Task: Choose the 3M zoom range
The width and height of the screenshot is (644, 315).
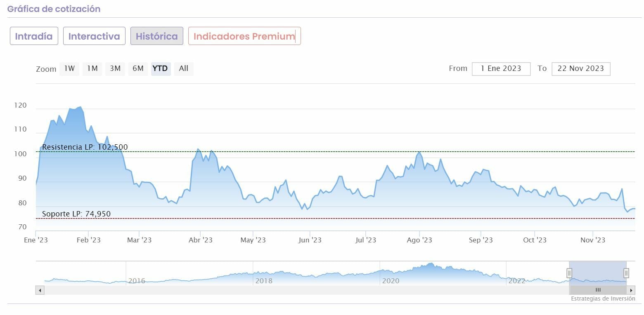Action: coord(115,68)
